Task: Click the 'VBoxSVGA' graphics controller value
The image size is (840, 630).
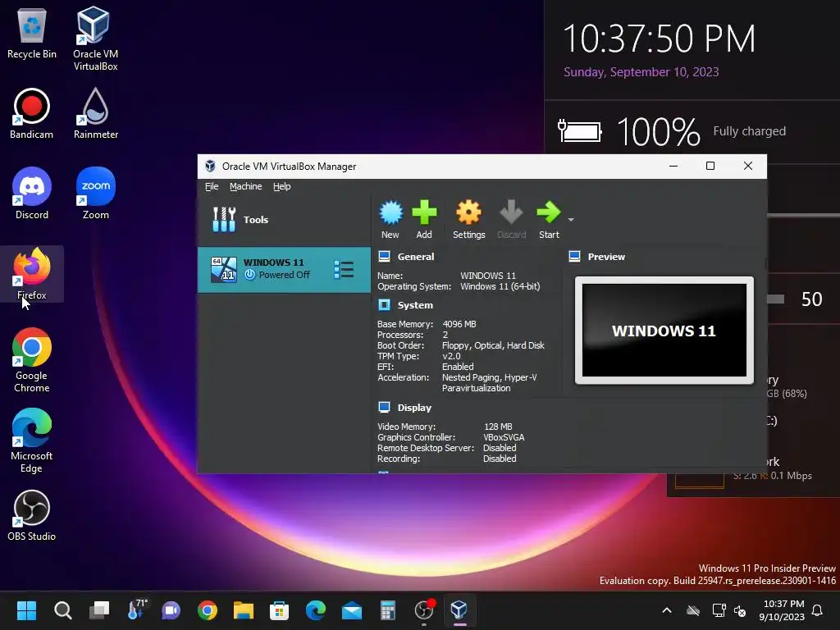Action: (x=504, y=437)
